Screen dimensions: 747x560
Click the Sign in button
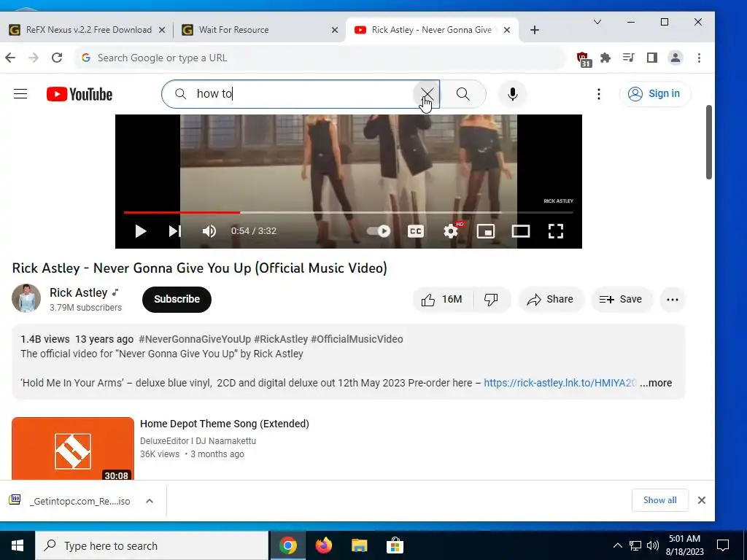click(654, 94)
